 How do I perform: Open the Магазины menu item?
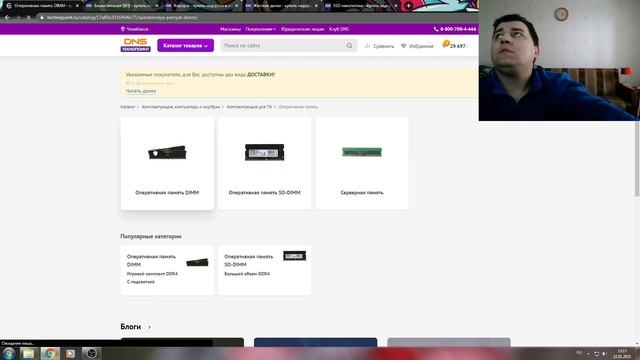coord(231,29)
